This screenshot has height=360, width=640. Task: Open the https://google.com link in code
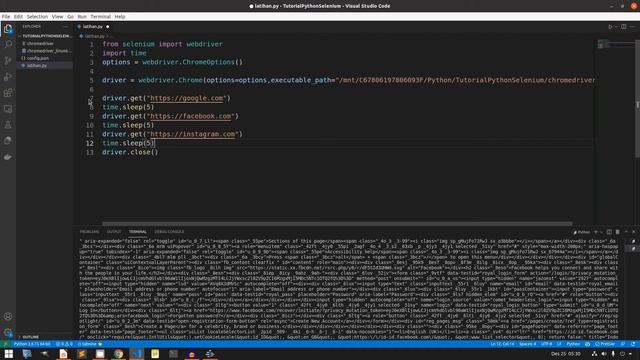click(187, 98)
